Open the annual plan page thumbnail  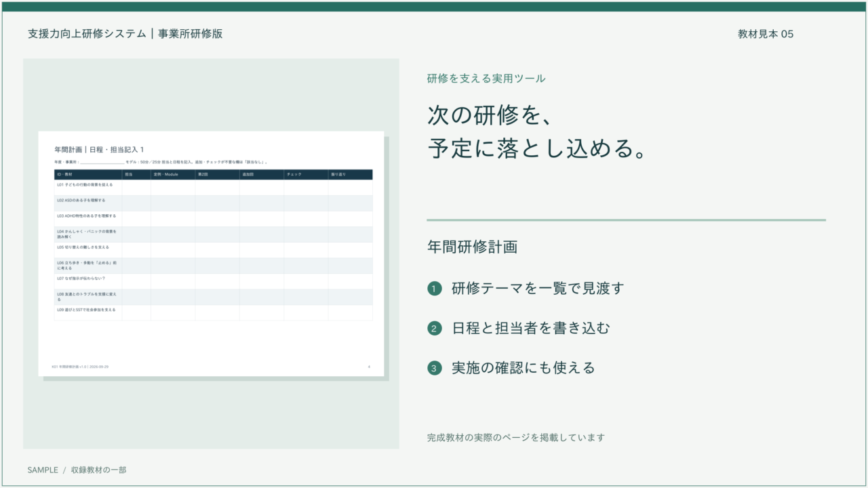211,253
